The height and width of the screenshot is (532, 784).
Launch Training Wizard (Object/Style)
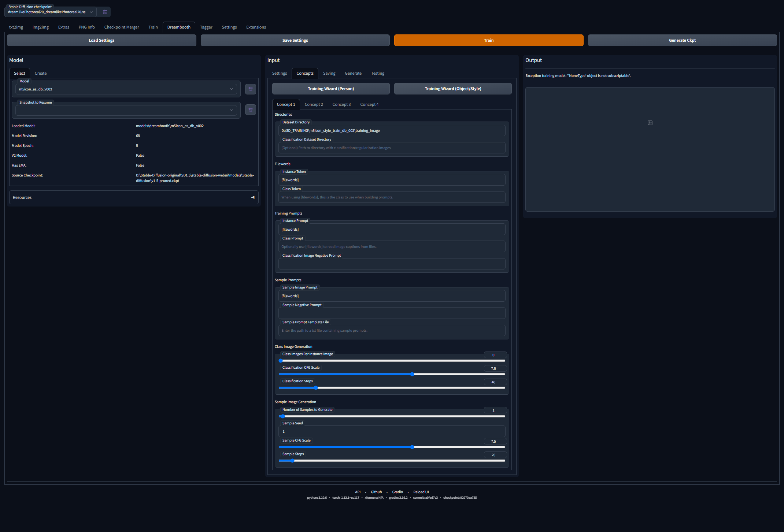point(453,89)
